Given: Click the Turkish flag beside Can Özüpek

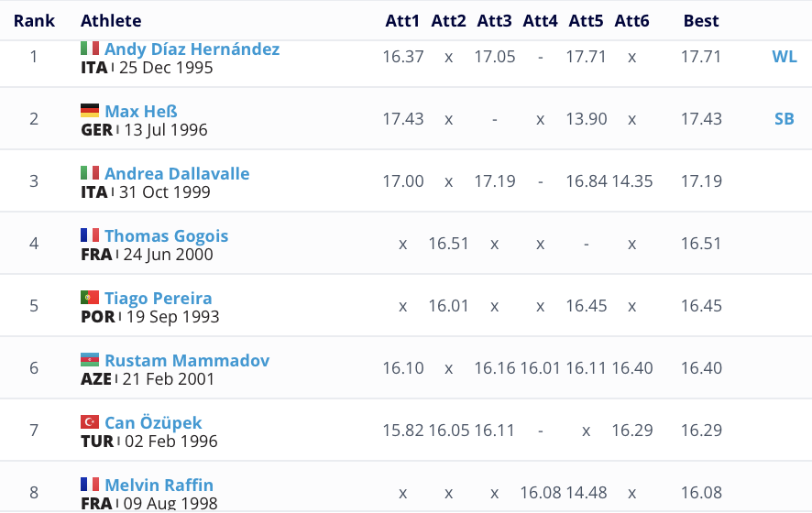Looking at the screenshot, I should (x=90, y=422).
